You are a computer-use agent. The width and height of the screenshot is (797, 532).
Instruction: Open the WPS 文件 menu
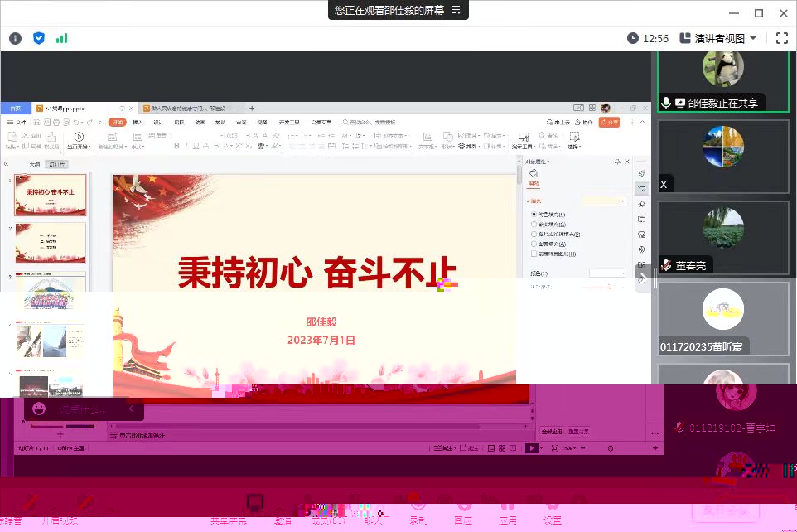coord(17,123)
